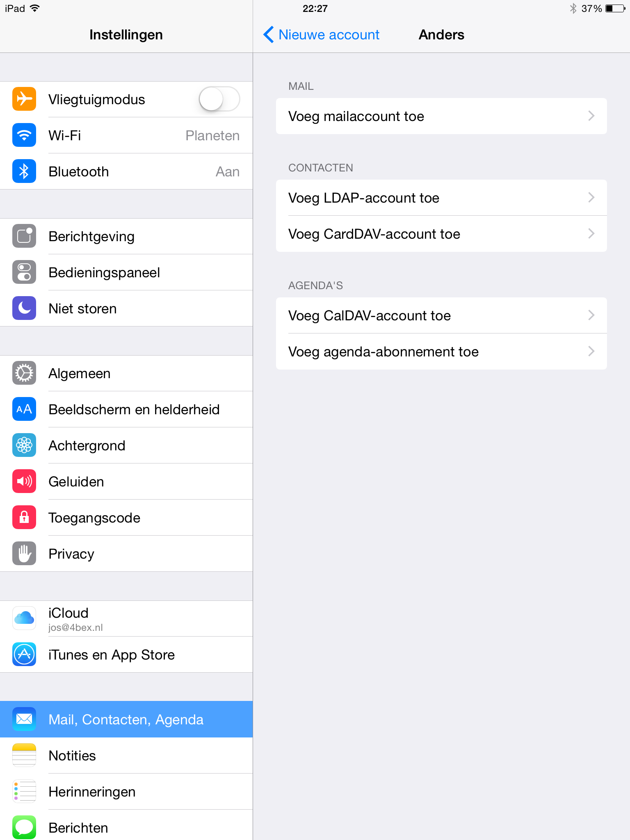
Task: Toggle the Vliegtuigmodus switch
Action: point(219,99)
